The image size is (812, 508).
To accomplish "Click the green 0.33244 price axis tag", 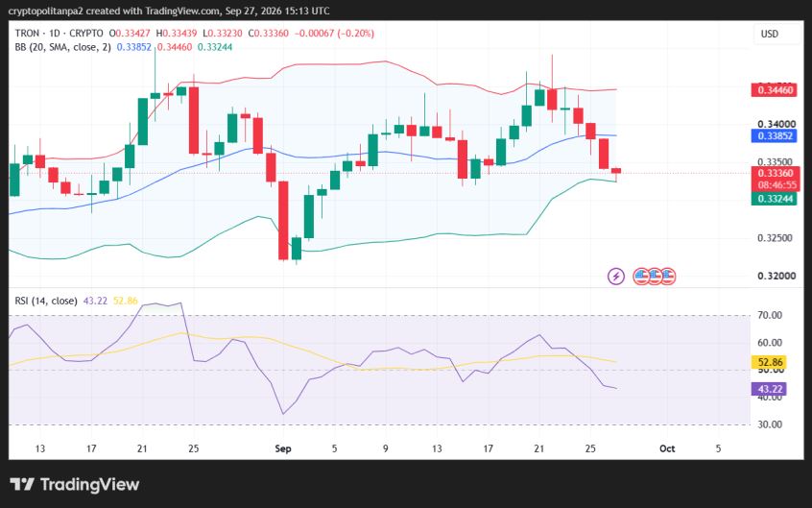I will [775, 199].
